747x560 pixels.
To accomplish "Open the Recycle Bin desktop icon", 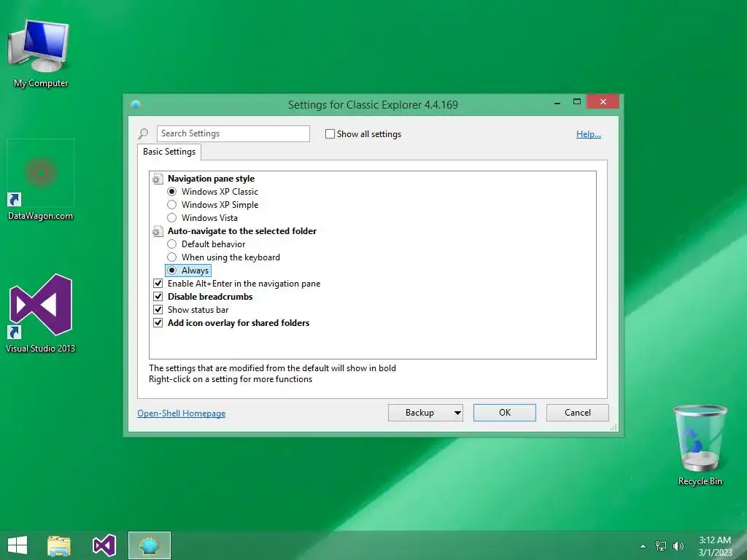I will [x=700, y=445].
